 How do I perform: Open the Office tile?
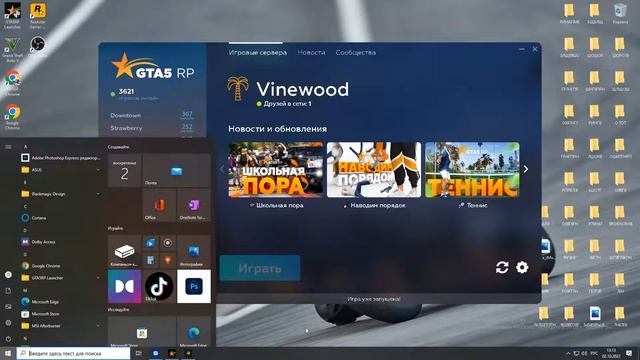click(159, 204)
